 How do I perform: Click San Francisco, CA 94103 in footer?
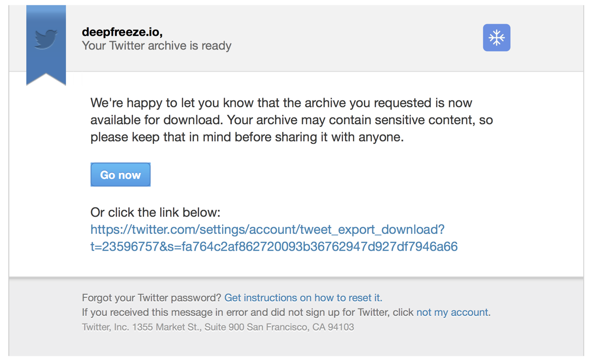[x=300, y=327]
